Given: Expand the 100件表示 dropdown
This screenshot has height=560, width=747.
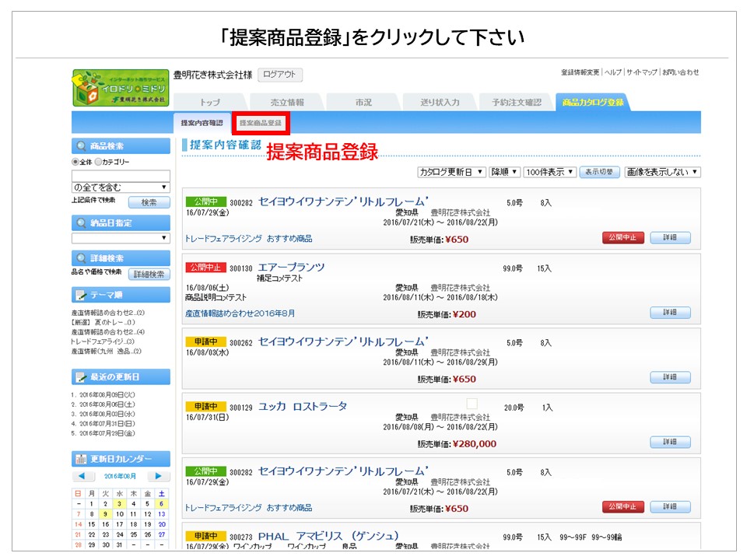Looking at the screenshot, I should click(x=549, y=172).
